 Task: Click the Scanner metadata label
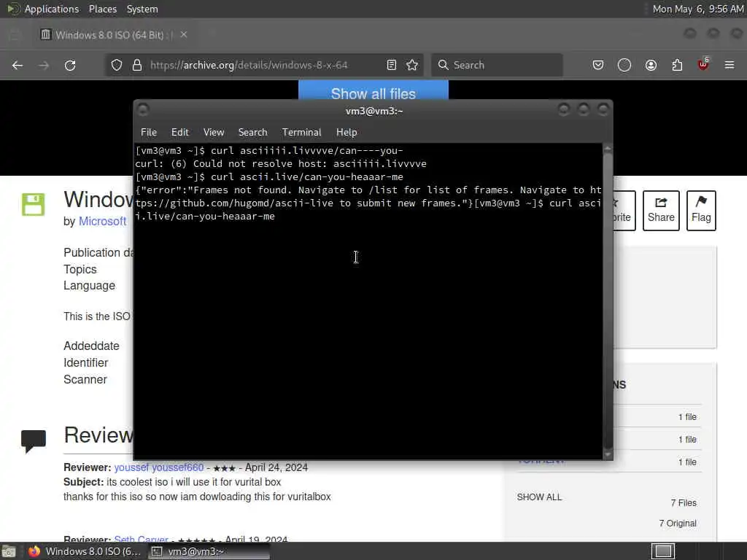click(85, 379)
